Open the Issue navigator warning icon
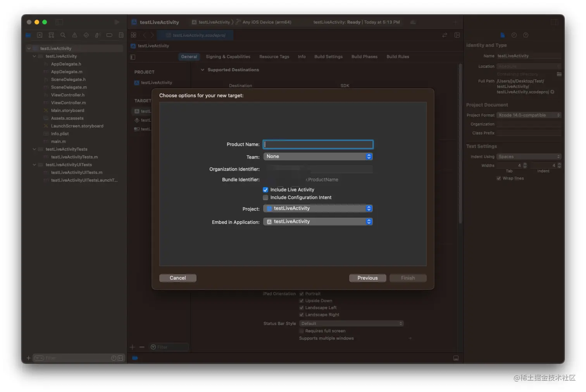Viewport: 586px width, 392px height. (x=74, y=35)
